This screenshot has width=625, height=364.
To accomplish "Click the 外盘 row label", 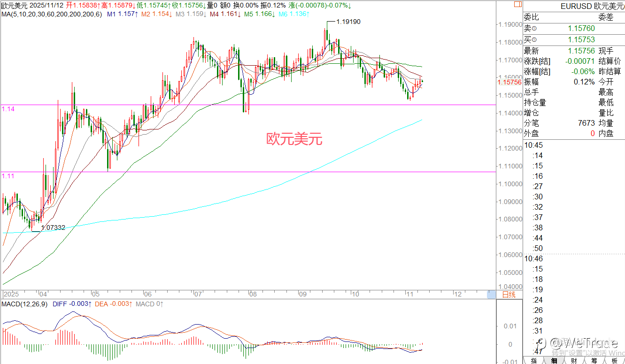I will [x=532, y=133].
